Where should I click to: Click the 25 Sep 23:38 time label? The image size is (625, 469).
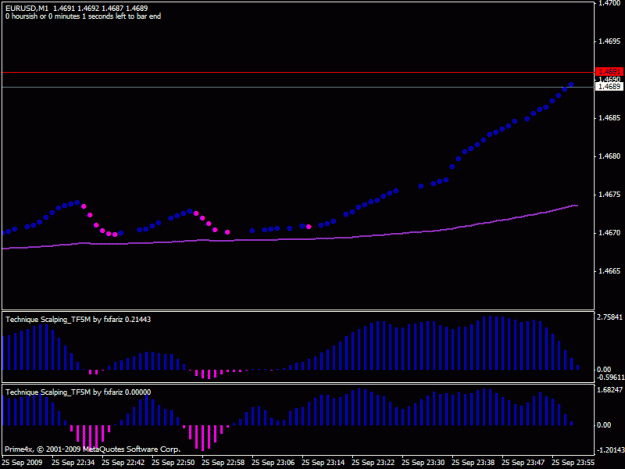(x=473, y=463)
